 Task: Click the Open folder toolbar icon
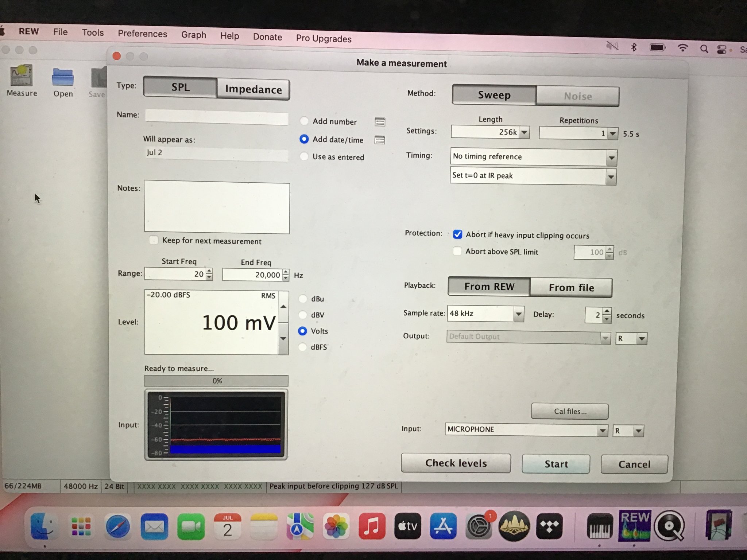(63, 82)
